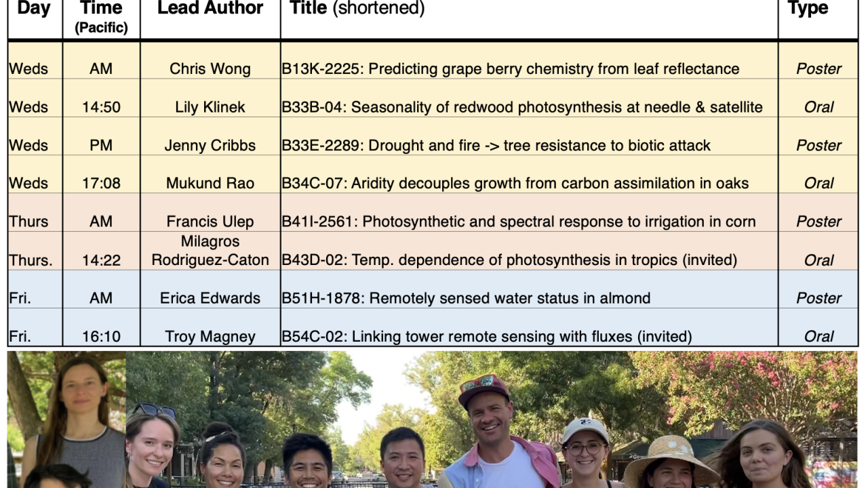This screenshot has height=488, width=868.
Task: Click the inset portrait of the woman at left
Action: (66, 420)
